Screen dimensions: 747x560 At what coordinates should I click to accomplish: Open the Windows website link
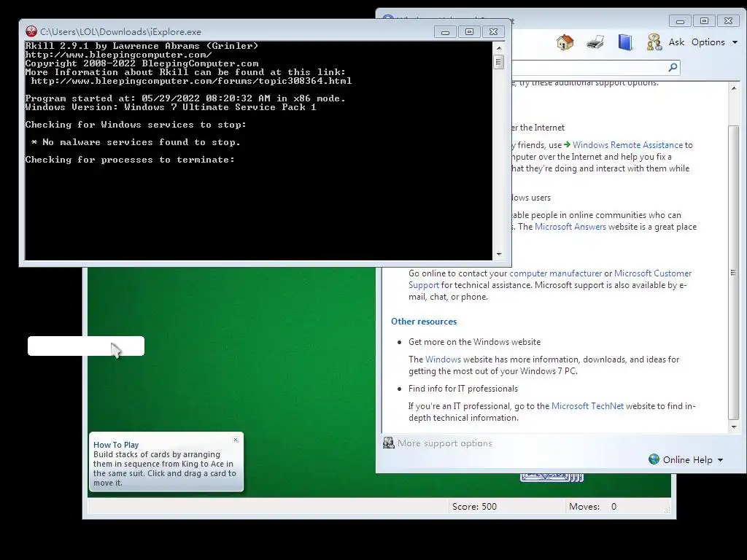pyautogui.click(x=443, y=359)
